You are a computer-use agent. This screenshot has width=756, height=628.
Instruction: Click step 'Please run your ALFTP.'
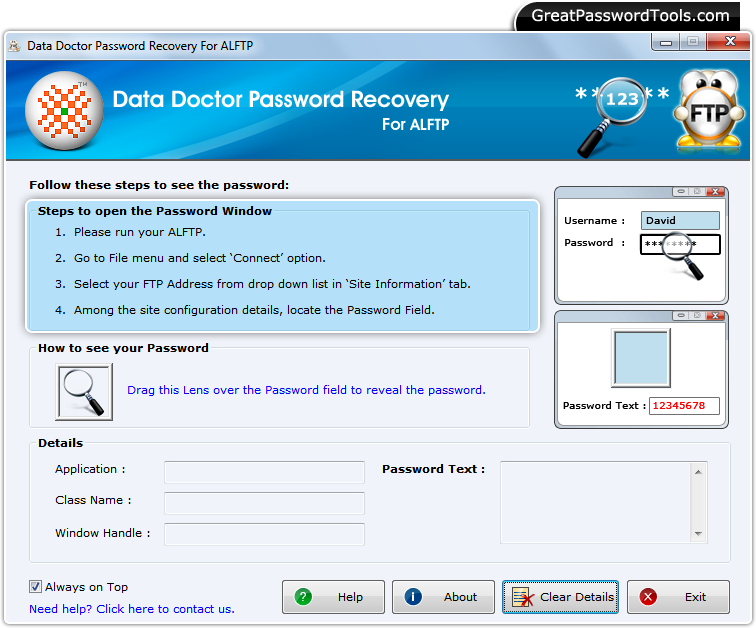pyautogui.click(x=140, y=232)
